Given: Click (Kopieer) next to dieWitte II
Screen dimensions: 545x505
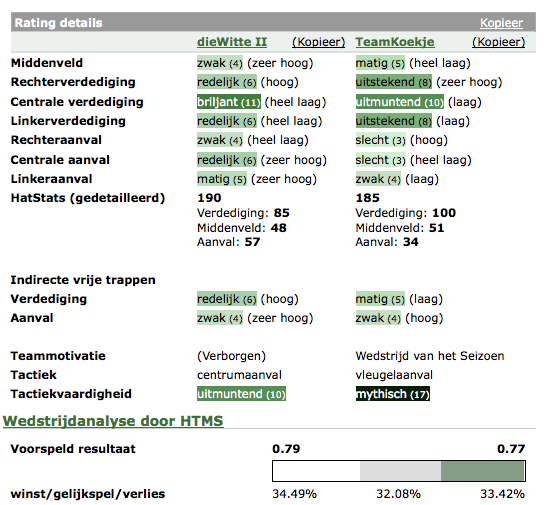Looking at the screenshot, I should click(318, 42).
